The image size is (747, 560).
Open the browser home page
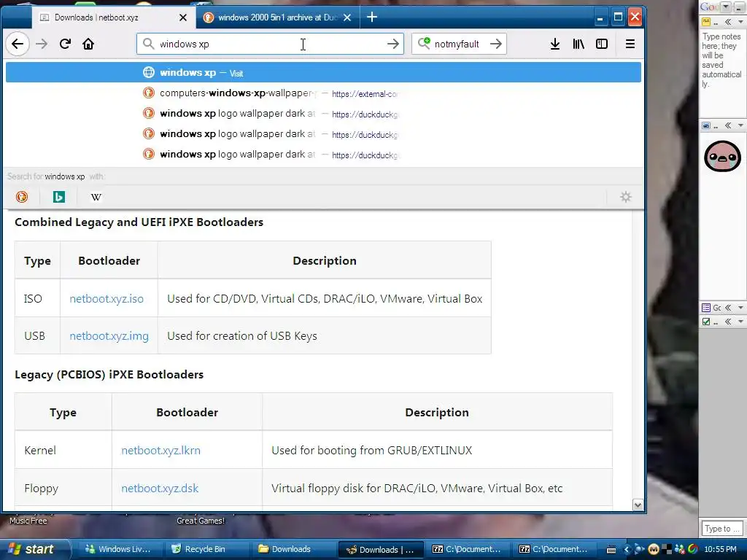[88, 44]
